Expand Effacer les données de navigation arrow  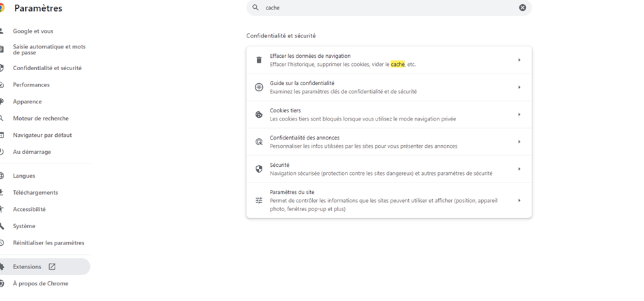519,60
